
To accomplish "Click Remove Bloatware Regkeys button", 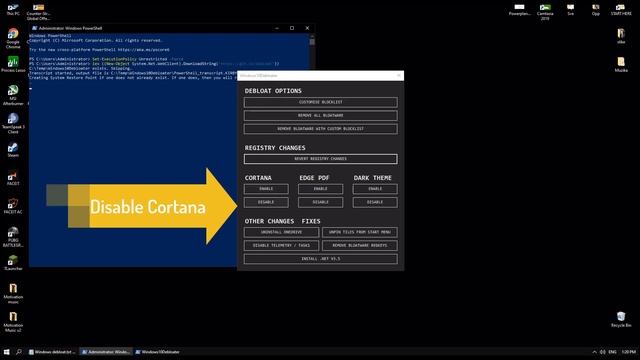I will pos(360,246).
